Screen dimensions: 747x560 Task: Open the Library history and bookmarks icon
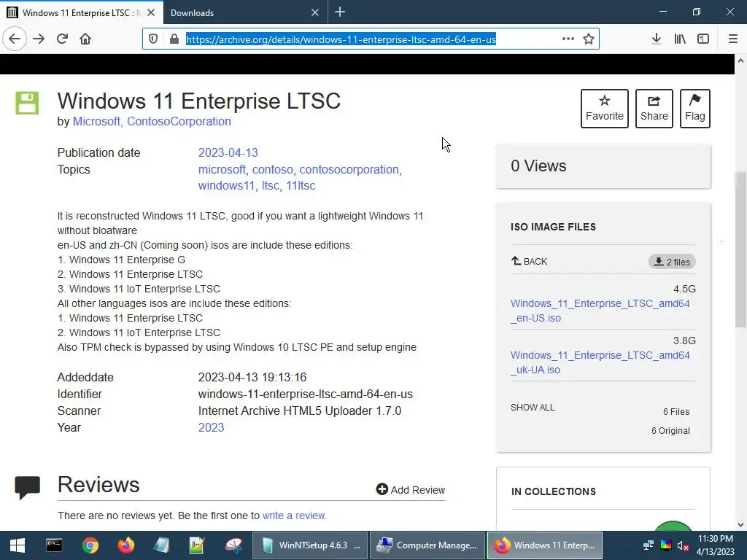(680, 39)
